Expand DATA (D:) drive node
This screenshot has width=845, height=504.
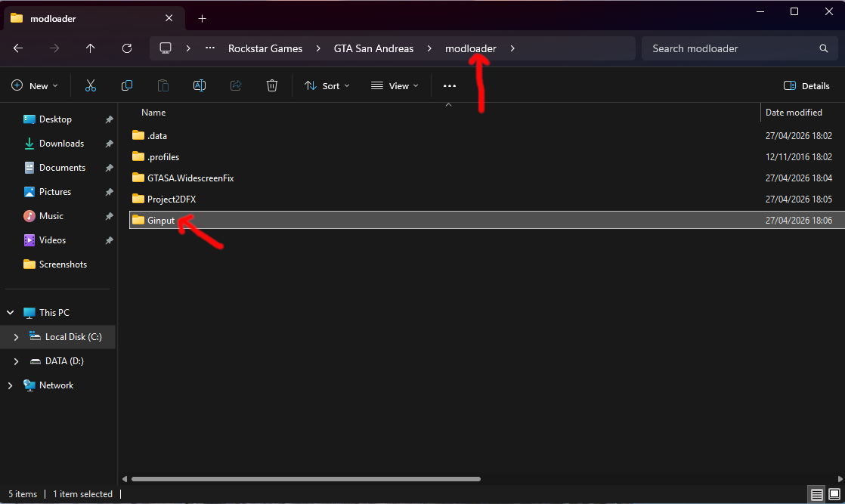(x=16, y=361)
